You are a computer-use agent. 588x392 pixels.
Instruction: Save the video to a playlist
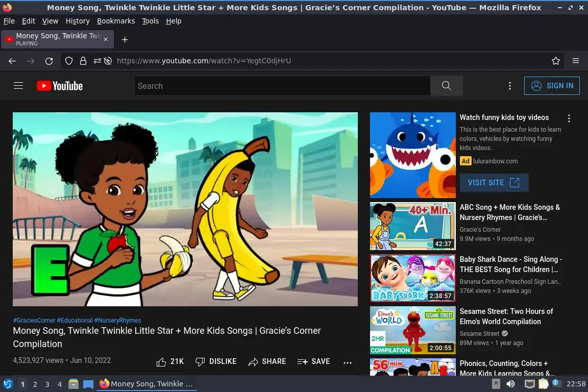click(x=313, y=361)
